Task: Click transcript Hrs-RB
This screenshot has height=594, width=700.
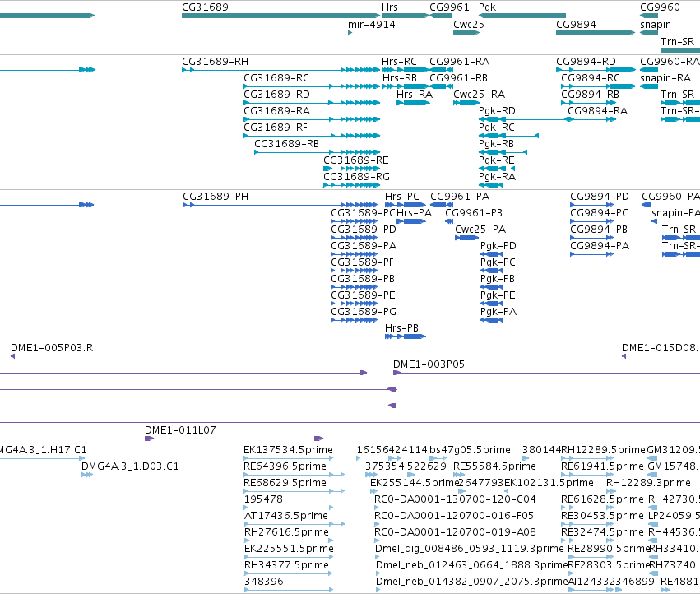Action: [405, 86]
